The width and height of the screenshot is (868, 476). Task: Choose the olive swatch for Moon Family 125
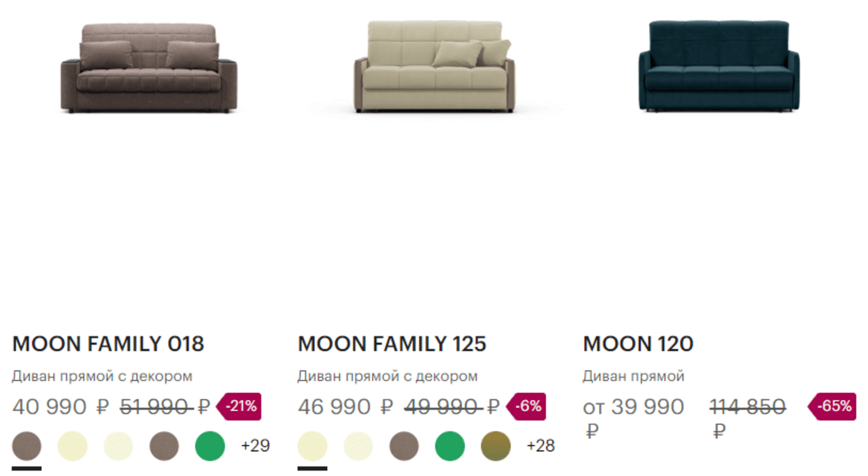tap(495, 446)
